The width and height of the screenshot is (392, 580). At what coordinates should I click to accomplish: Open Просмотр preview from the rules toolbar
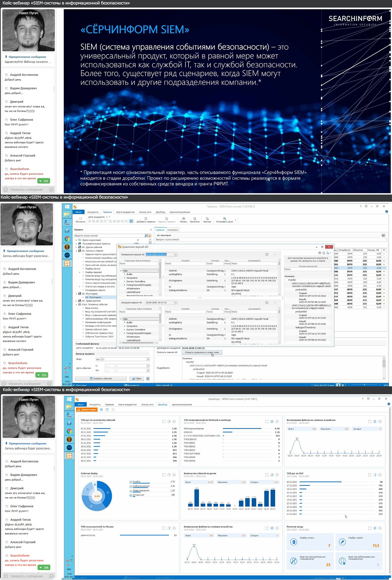click(195, 218)
